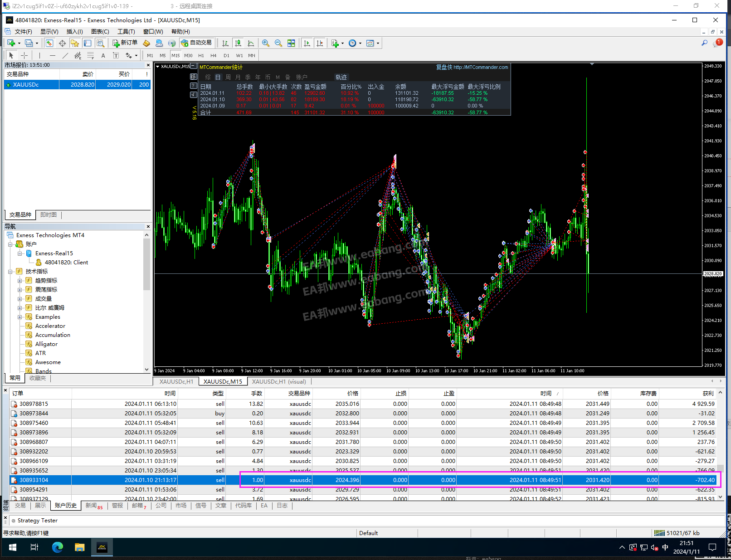The width and height of the screenshot is (731, 560).
Task: Open the new chart tool
Action: (x=11, y=43)
